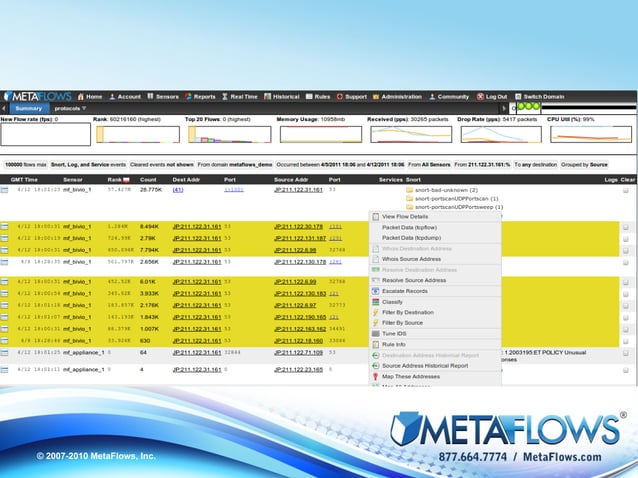Open the 'Grouped by Source' filter

point(584,165)
